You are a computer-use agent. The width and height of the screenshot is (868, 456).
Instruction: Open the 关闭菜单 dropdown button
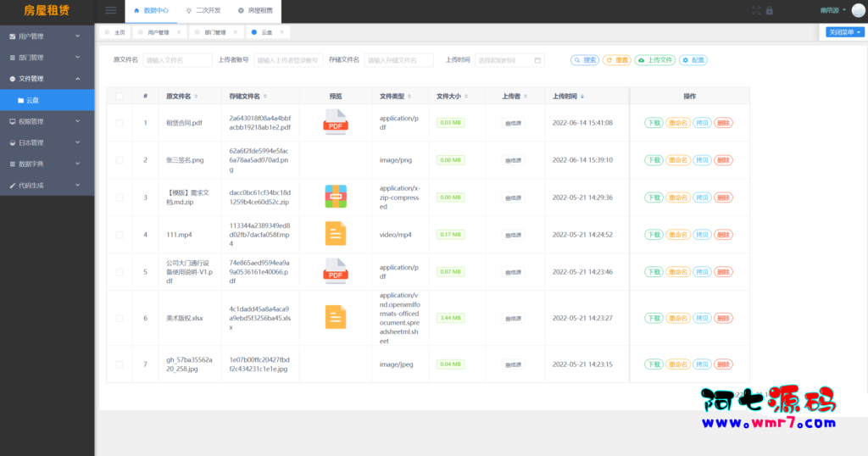coord(845,32)
